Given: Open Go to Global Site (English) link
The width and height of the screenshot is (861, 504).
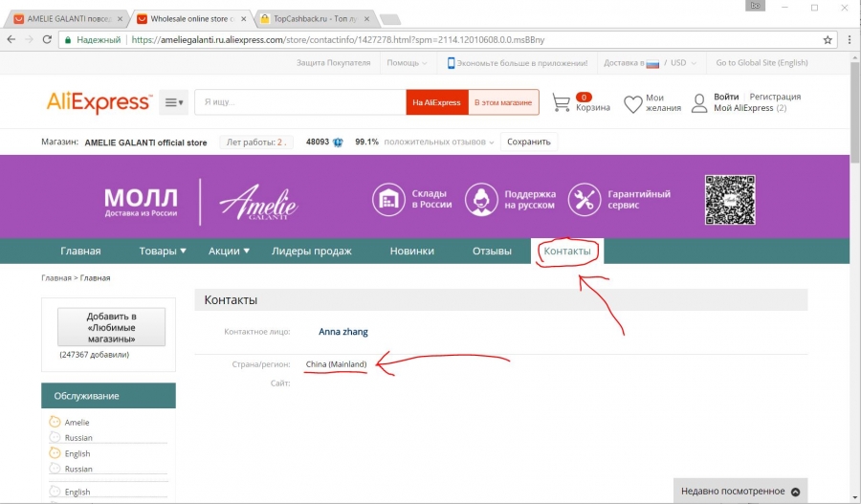Looking at the screenshot, I should [x=762, y=63].
